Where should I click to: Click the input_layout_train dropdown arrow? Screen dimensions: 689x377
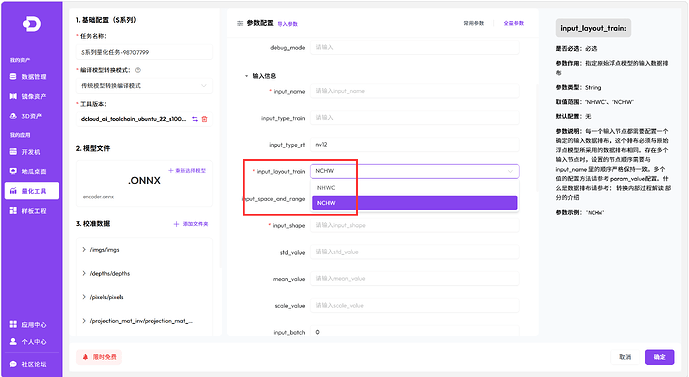510,171
